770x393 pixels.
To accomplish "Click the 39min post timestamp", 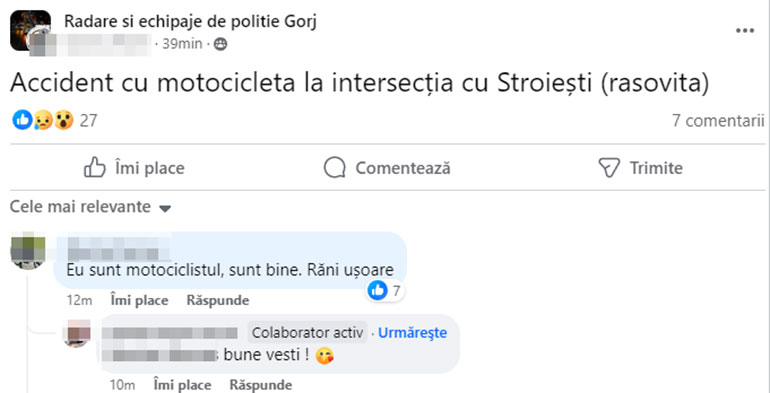I will pos(182,44).
